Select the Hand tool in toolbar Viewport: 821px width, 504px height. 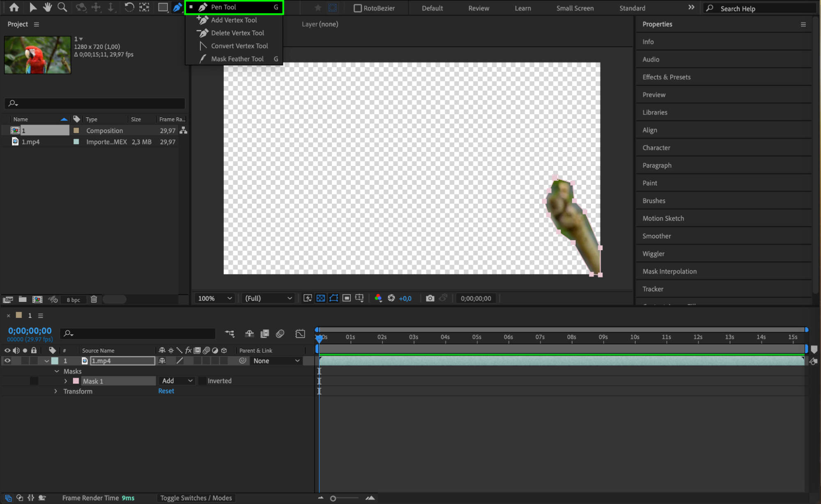48,7
